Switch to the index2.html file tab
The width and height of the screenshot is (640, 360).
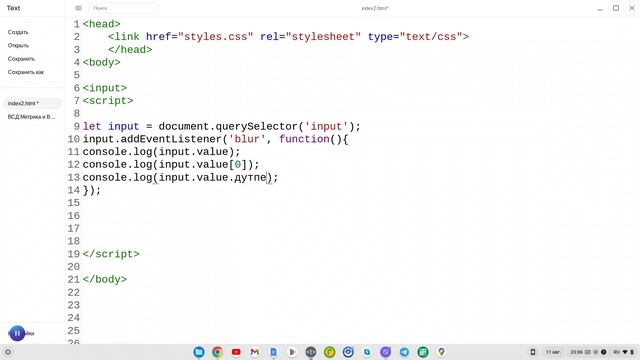32,103
